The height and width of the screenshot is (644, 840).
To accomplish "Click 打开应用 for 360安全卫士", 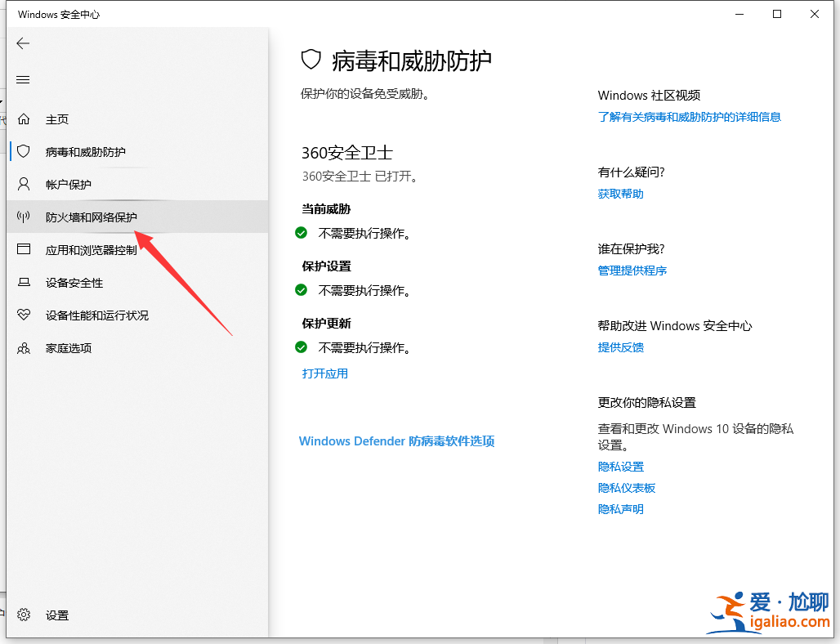I will point(324,373).
